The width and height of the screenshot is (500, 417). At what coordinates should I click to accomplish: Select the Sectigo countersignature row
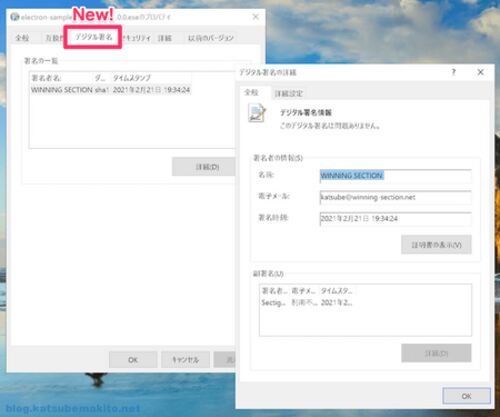tap(307, 303)
